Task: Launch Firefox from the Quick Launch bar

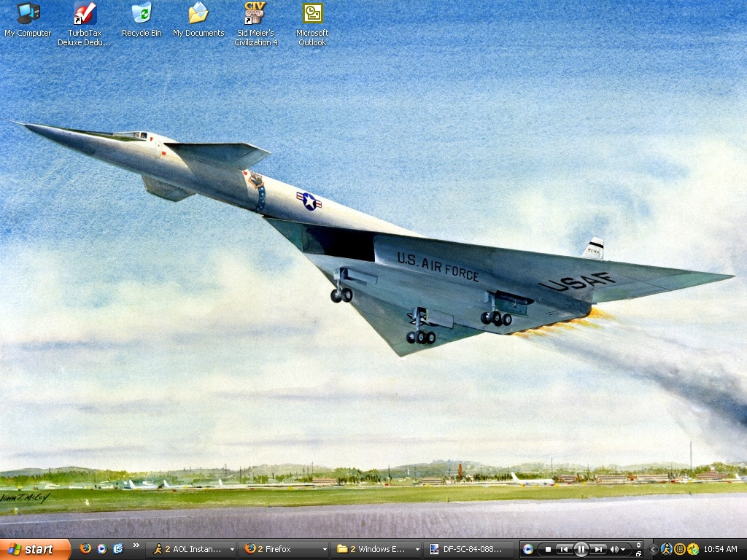Action: (85, 548)
